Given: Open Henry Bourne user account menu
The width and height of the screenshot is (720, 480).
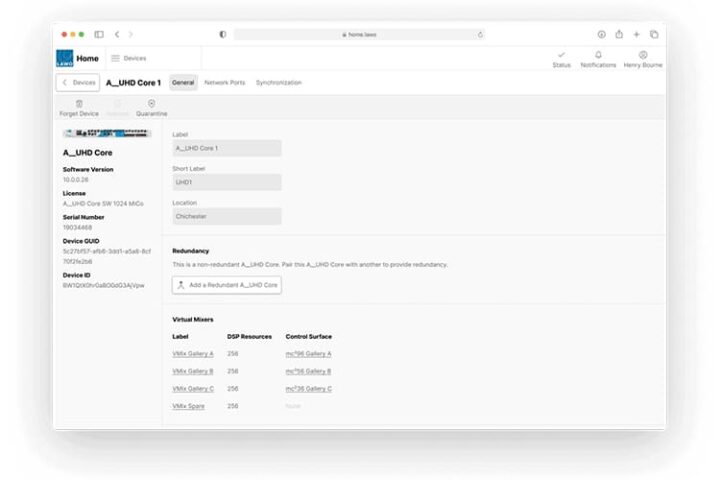Looking at the screenshot, I should click(x=642, y=60).
